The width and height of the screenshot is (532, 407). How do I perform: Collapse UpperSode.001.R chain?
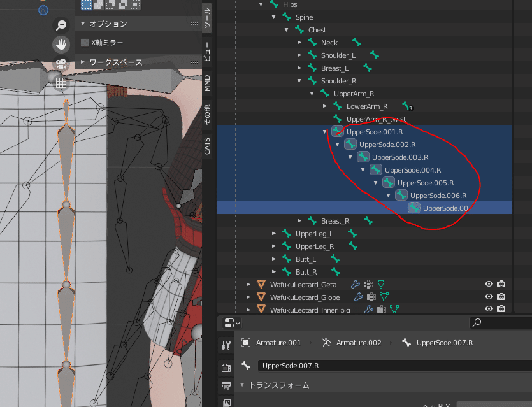[x=325, y=132]
